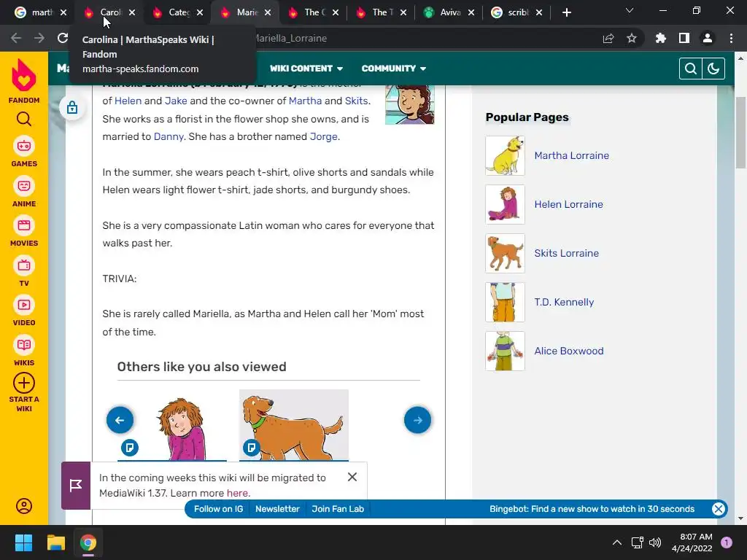
Task: Click the T.D. Kennelly thumbnail image
Action: click(505, 302)
